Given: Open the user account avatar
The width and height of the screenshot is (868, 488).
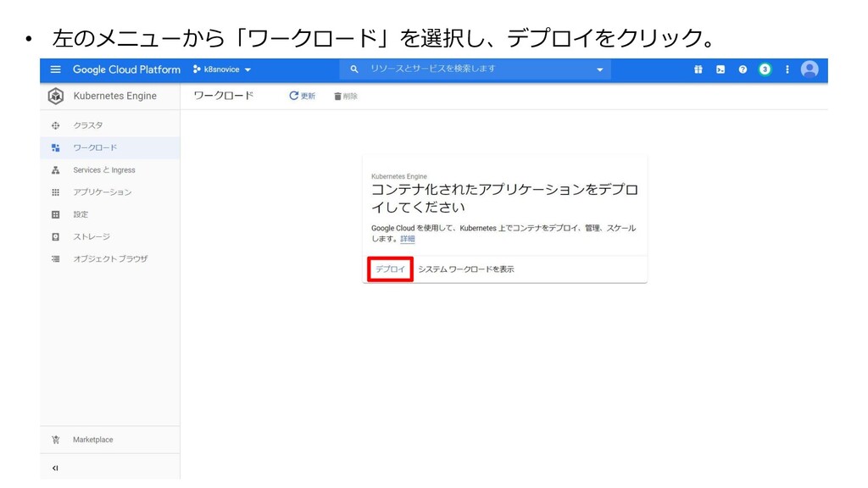Looking at the screenshot, I should pos(810,69).
